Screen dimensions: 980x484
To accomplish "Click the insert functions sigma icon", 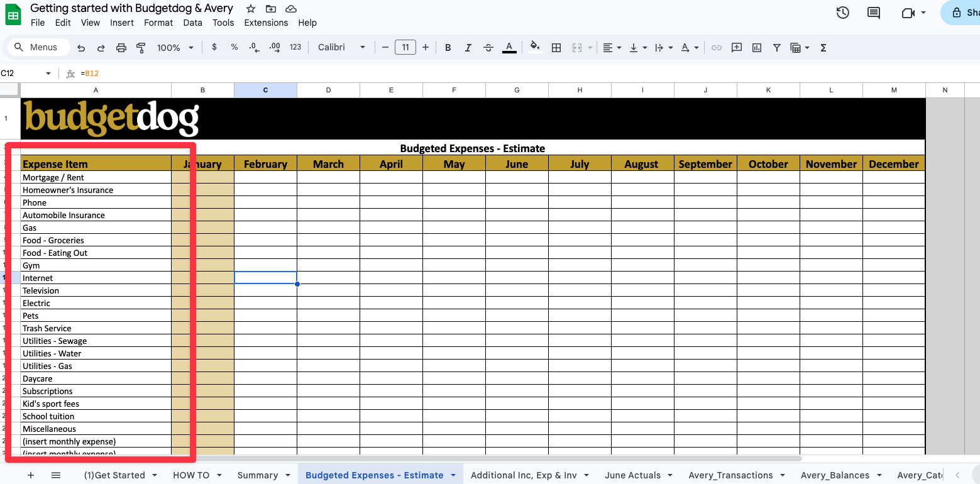I will click(x=823, y=48).
